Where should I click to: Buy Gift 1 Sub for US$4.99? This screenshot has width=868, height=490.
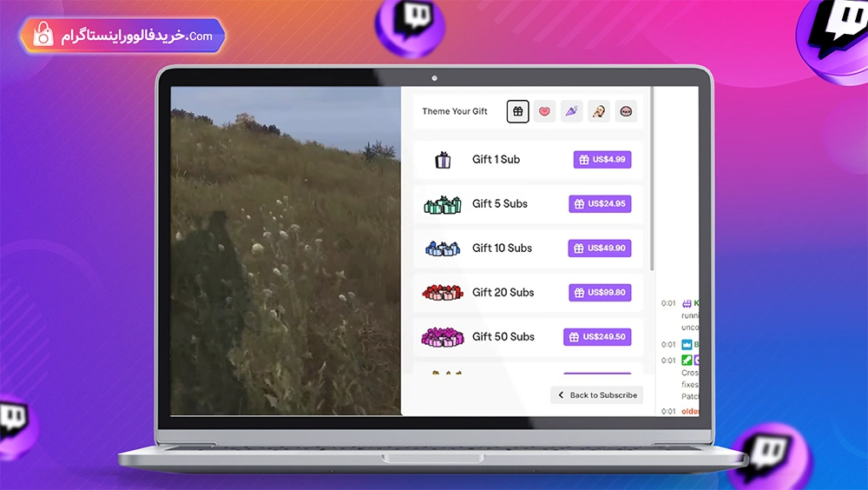[602, 160]
